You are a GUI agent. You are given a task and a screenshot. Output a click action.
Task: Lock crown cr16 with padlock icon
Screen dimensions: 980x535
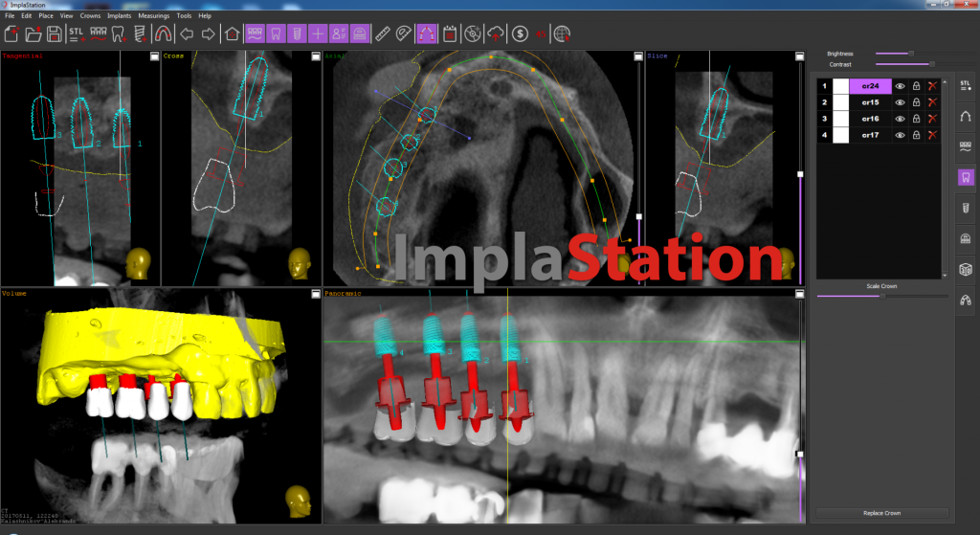tap(916, 119)
